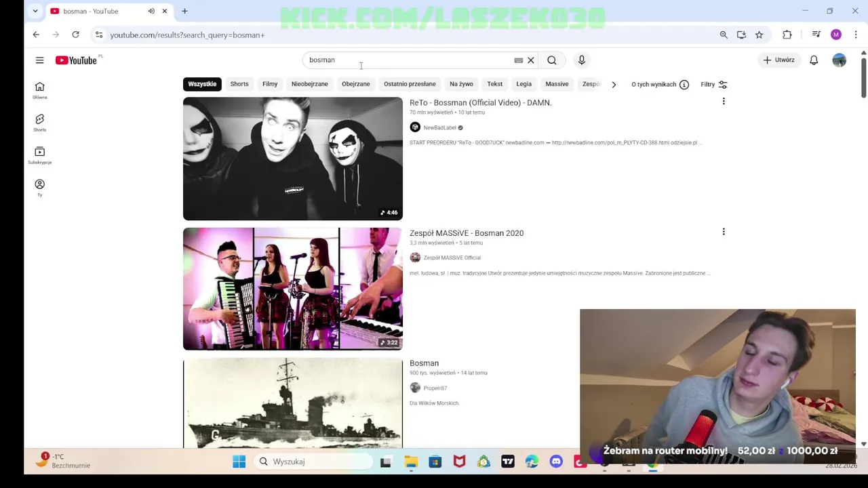This screenshot has height=488, width=868.
Task: Start voice search with microphone icon
Action: tap(581, 60)
